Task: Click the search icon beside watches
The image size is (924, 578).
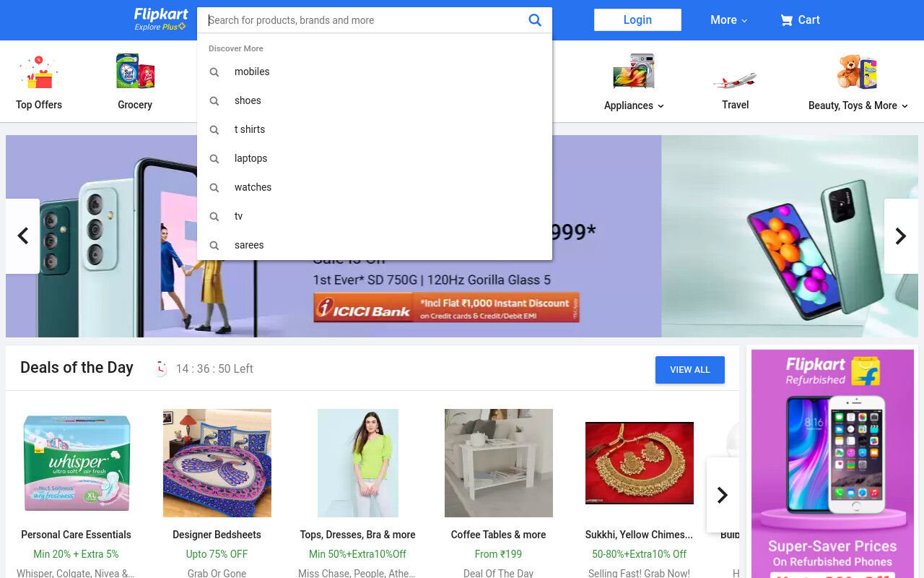Action: [x=214, y=188]
